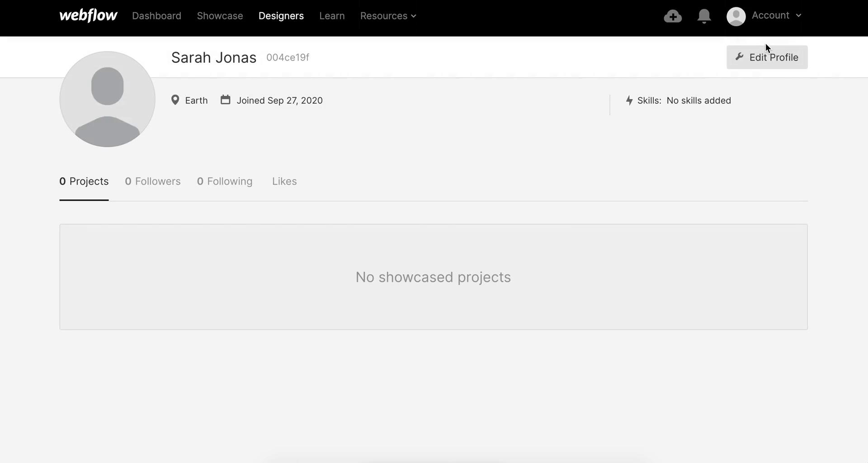Screen dimensions: 868x463
Task: Click the 004ce19f username text
Action: tap(288, 57)
